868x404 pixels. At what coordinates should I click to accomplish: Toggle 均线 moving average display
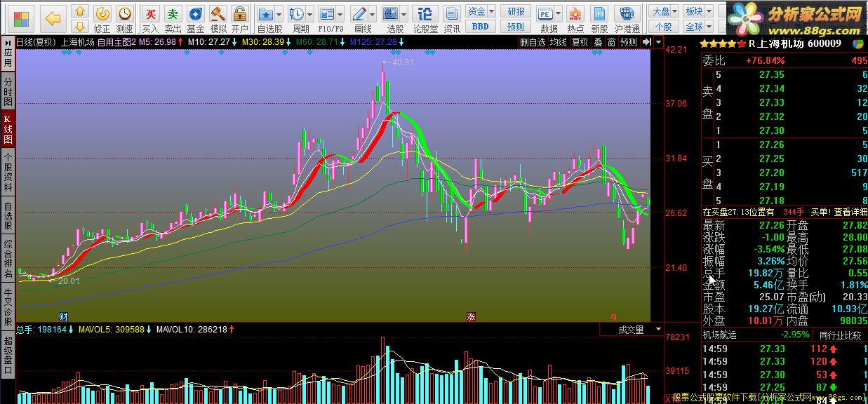click(558, 42)
